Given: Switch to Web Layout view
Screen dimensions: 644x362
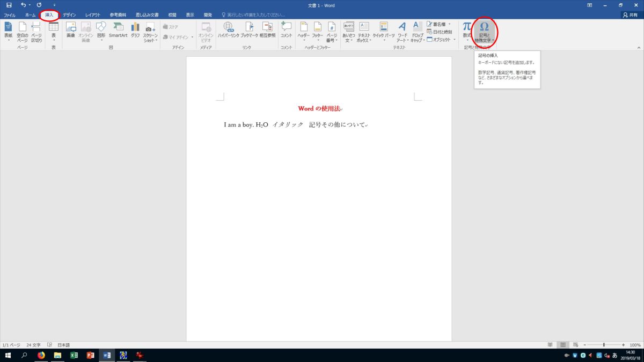Looking at the screenshot, I should (x=575, y=345).
